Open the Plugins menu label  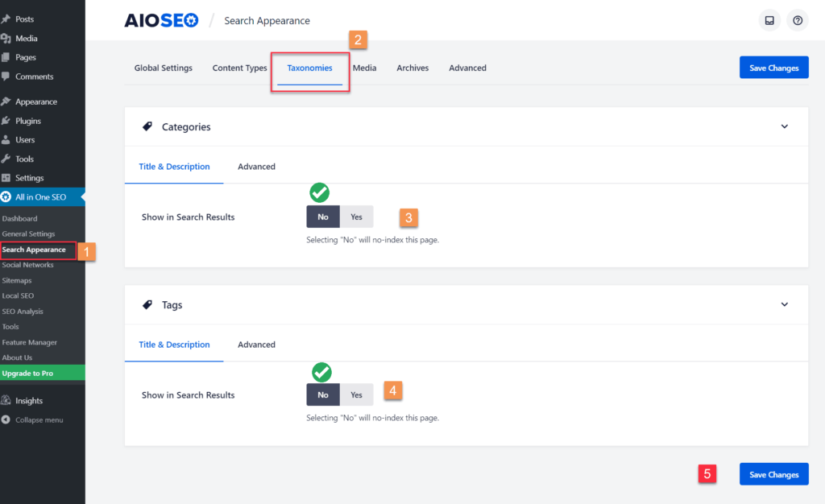[28, 121]
